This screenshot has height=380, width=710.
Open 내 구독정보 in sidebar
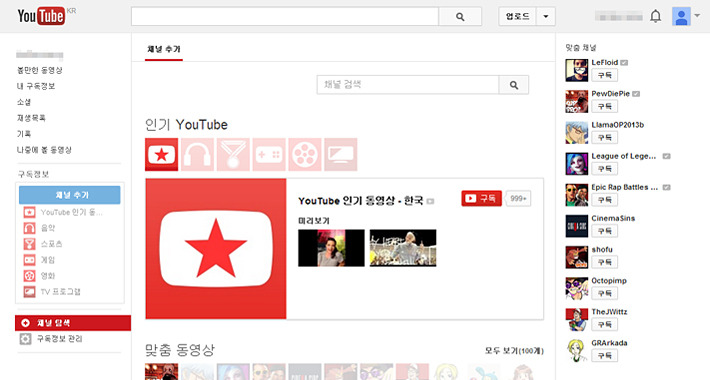click(36, 86)
